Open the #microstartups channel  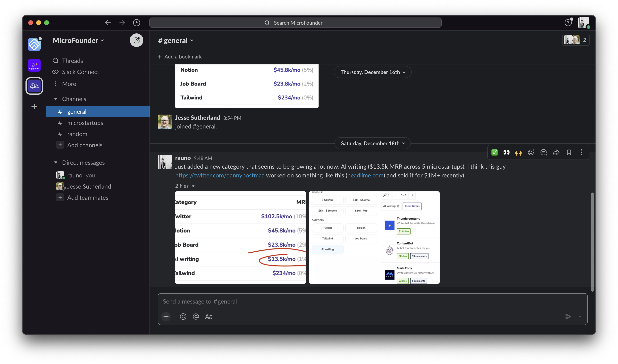coord(98,123)
